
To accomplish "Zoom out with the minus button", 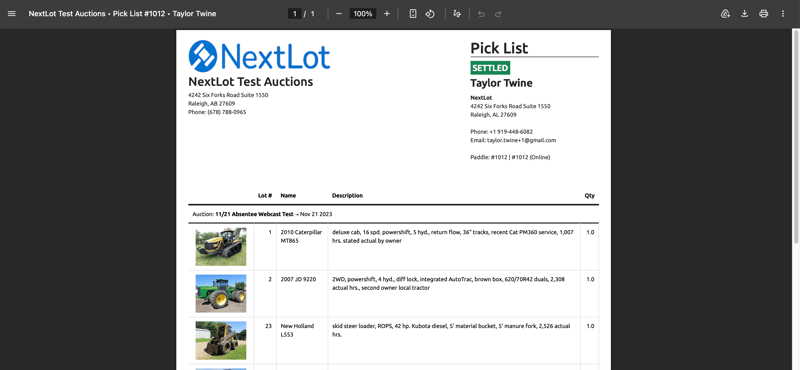I will [339, 14].
